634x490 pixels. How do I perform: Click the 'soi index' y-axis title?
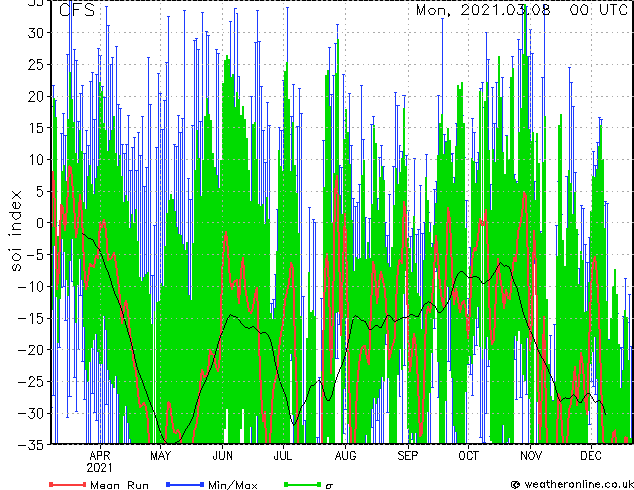pyautogui.click(x=16, y=231)
